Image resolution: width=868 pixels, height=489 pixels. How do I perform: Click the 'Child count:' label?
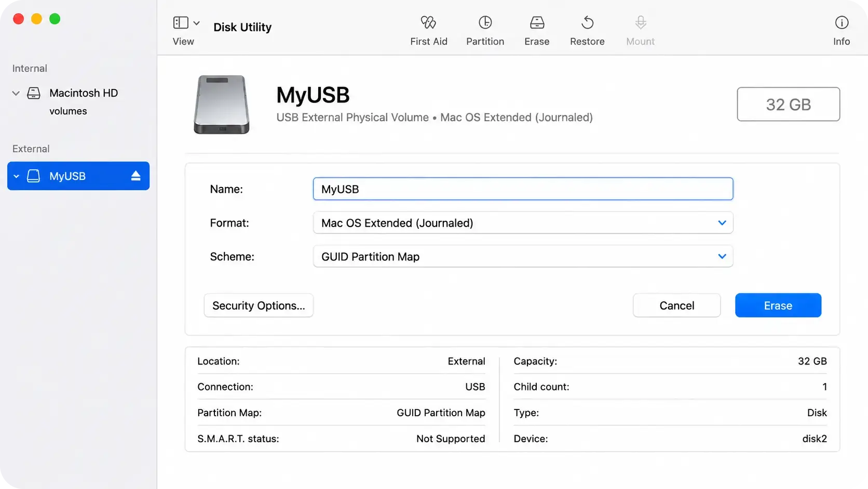(541, 387)
